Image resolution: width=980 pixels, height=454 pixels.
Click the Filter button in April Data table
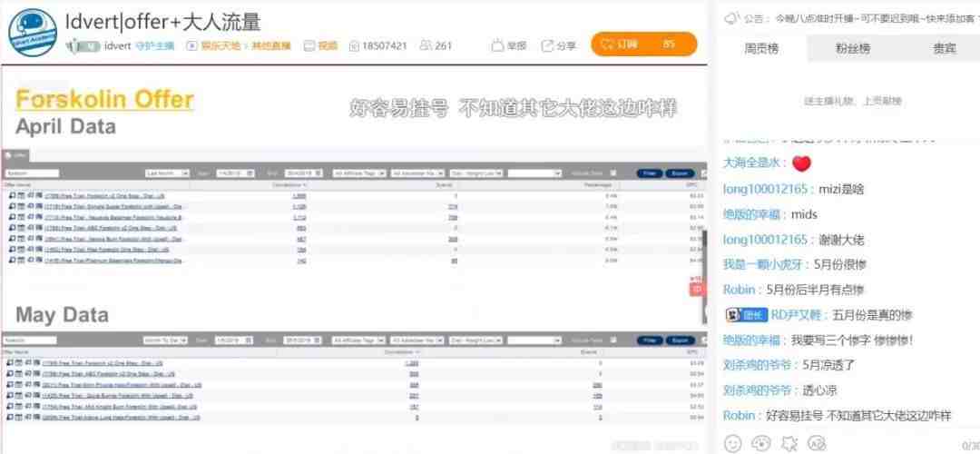[x=650, y=173]
